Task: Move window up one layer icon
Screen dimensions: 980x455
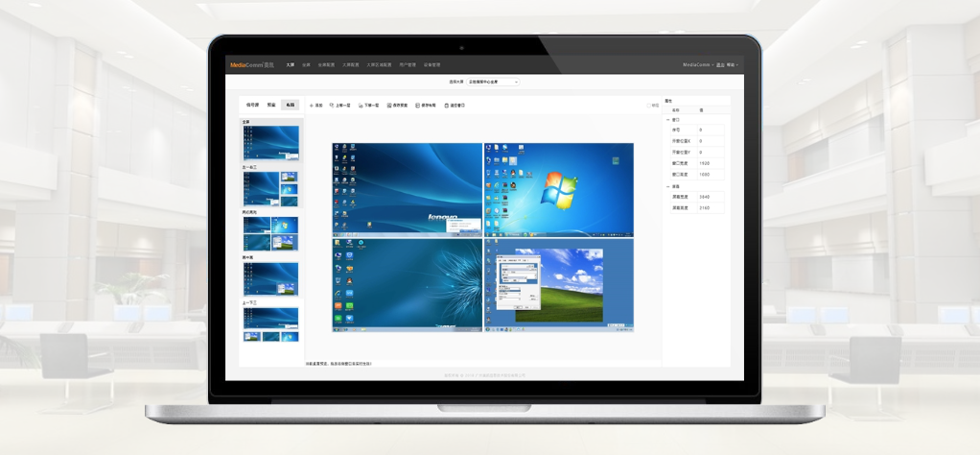Action: (x=332, y=106)
